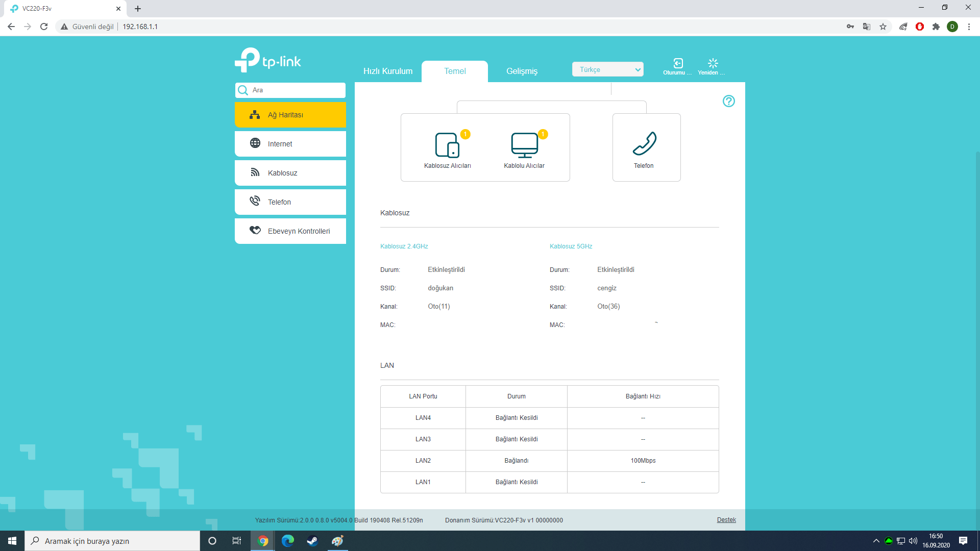Click the Yeniden reboot icon
Image resolution: width=980 pixels, height=551 pixels.
[713, 63]
